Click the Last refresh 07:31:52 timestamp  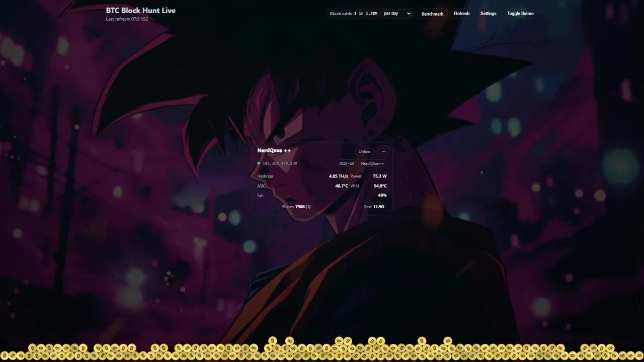point(127,19)
